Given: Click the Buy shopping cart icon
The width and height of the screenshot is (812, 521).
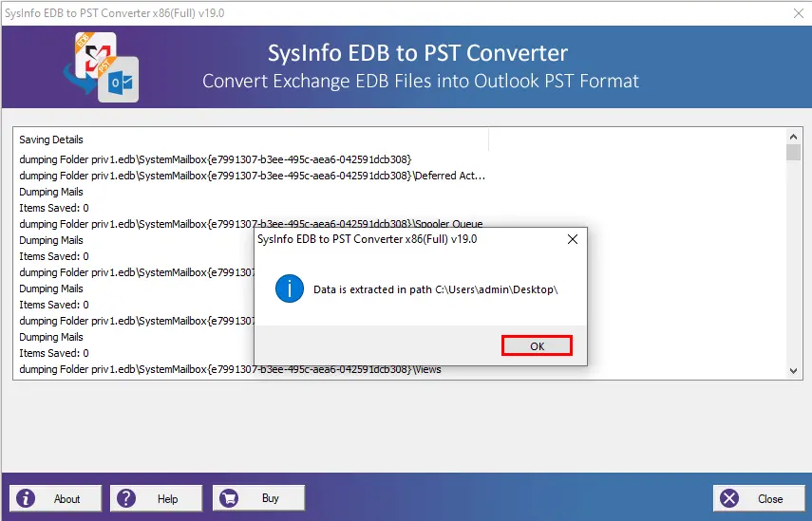Looking at the screenshot, I should pyautogui.click(x=229, y=498).
